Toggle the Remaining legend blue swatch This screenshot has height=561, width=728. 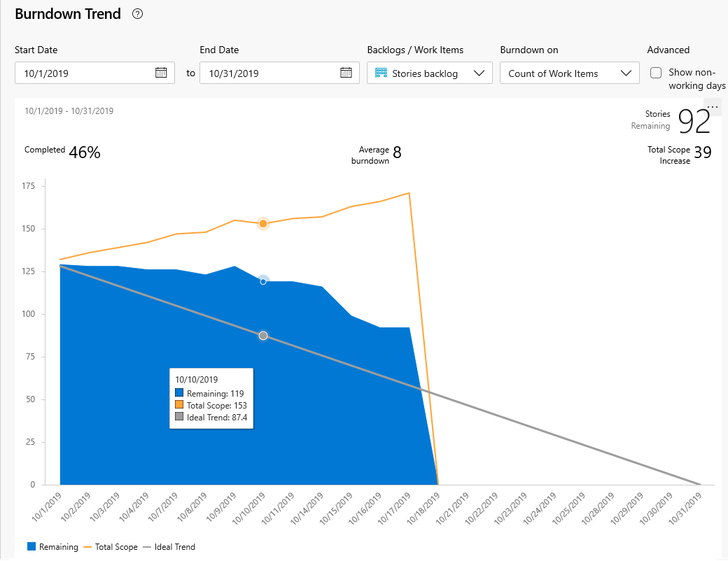click(31, 546)
